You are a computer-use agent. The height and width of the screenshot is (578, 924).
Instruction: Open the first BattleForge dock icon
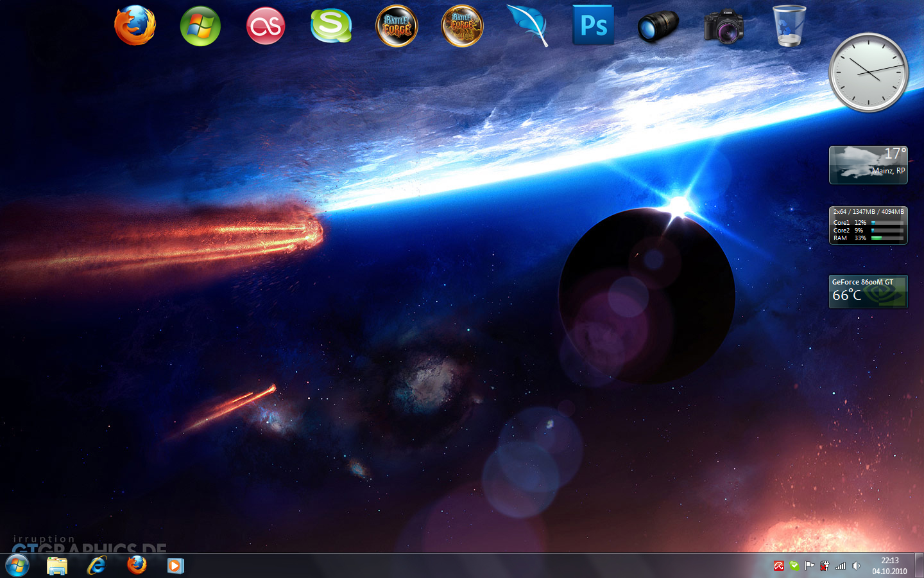397,26
